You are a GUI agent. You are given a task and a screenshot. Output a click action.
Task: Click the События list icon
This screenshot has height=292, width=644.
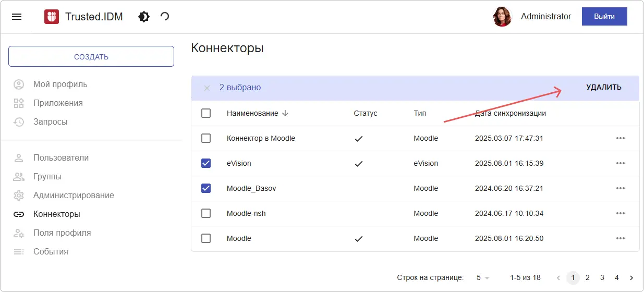(19, 252)
